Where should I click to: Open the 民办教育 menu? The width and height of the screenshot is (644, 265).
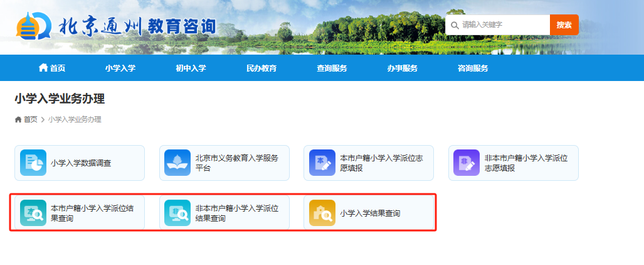(261, 68)
